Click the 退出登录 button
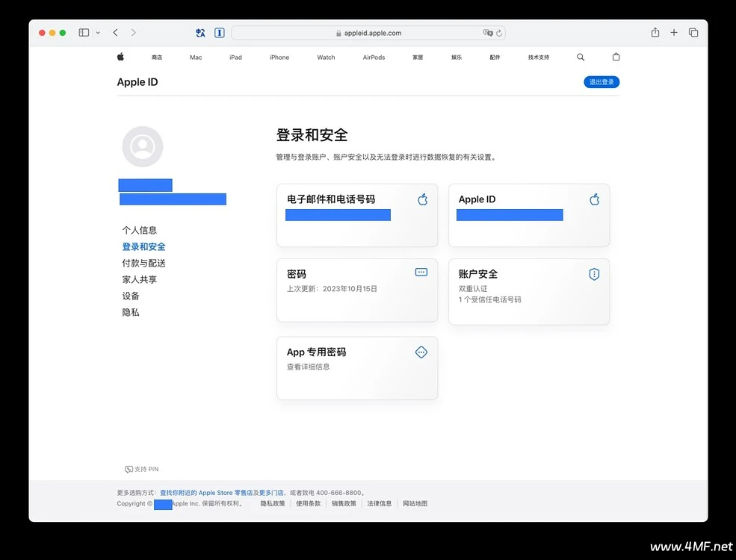736x560 pixels. tap(601, 82)
